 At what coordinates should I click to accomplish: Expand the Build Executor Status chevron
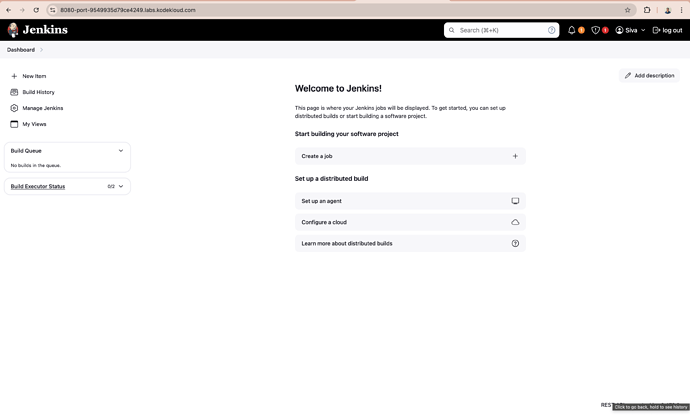121,186
